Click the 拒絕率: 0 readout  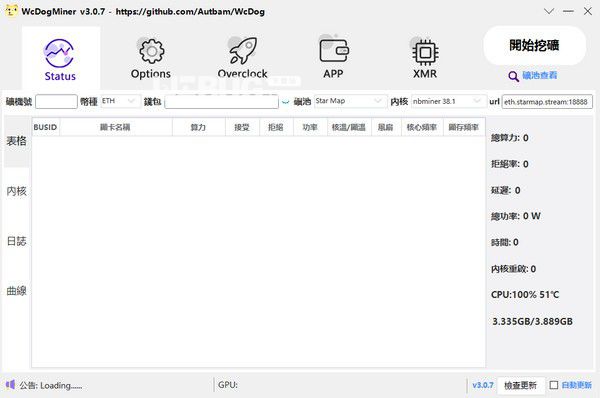pos(510,164)
